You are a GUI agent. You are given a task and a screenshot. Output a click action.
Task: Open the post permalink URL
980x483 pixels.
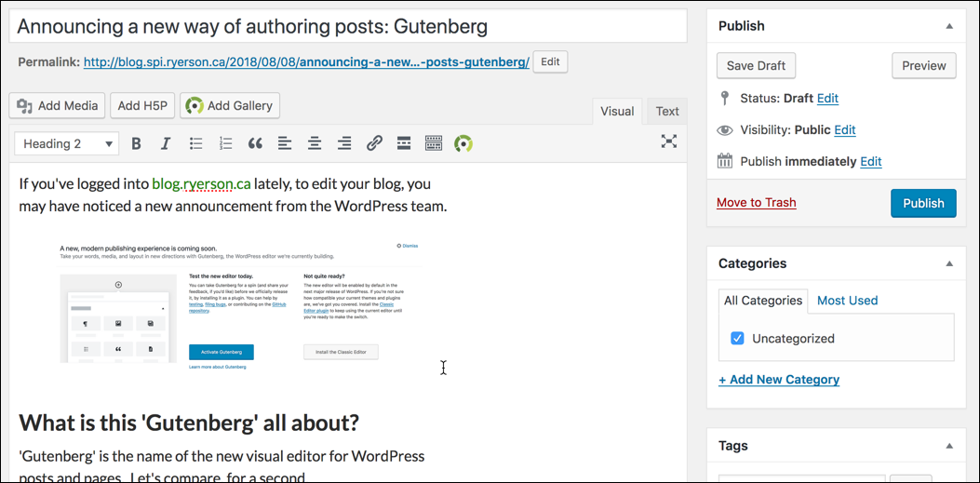(306, 61)
